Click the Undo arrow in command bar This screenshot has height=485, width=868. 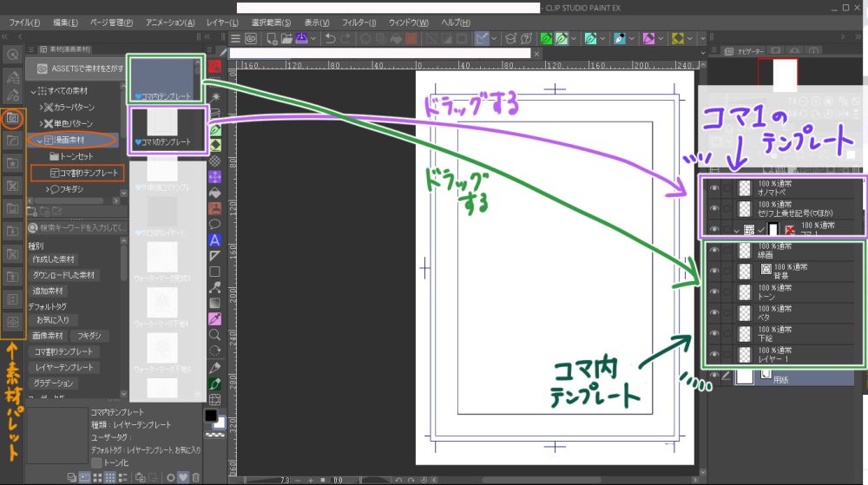(331, 39)
